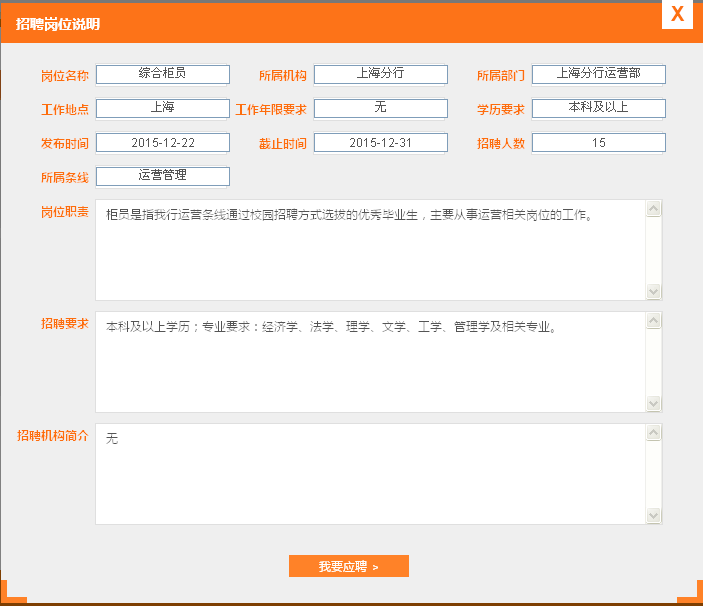Click the 所属条线 field showing 运营管理
Image resolution: width=703 pixels, height=606 pixels.
point(163,176)
